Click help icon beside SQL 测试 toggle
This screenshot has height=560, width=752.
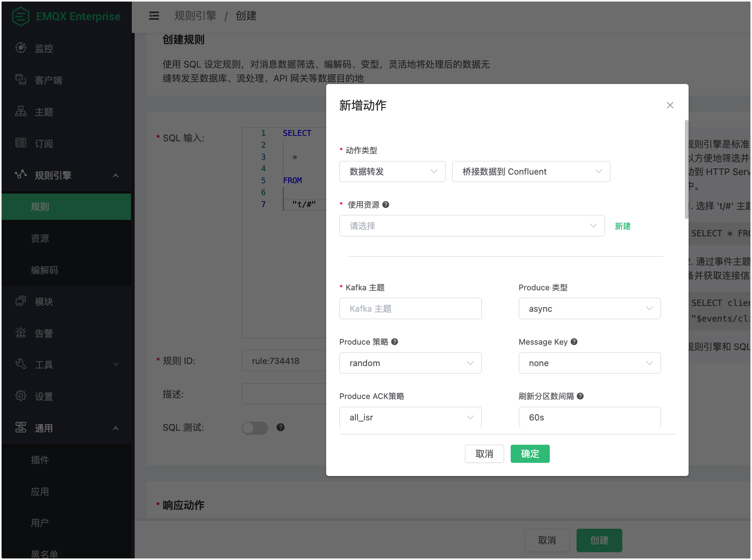pos(280,427)
